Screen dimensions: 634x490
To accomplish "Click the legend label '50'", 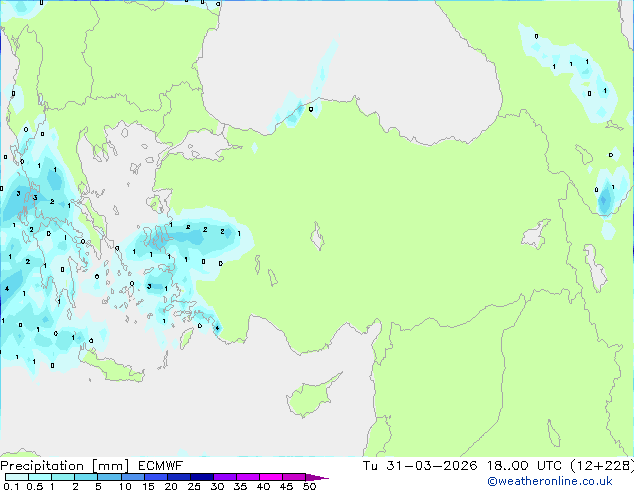I will pos(309,486).
